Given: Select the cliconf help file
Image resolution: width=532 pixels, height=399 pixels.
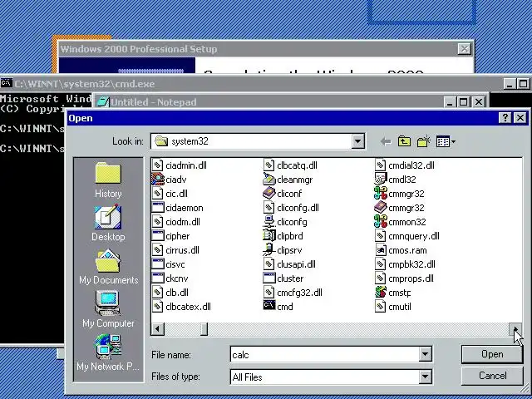Looking at the screenshot, I should coord(283,194).
